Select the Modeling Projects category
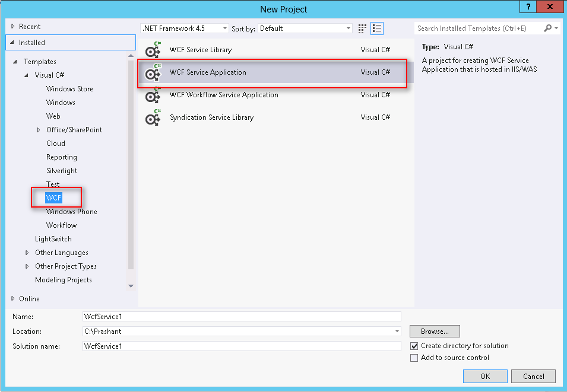This screenshot has width=567, height=392. (64, 280)
